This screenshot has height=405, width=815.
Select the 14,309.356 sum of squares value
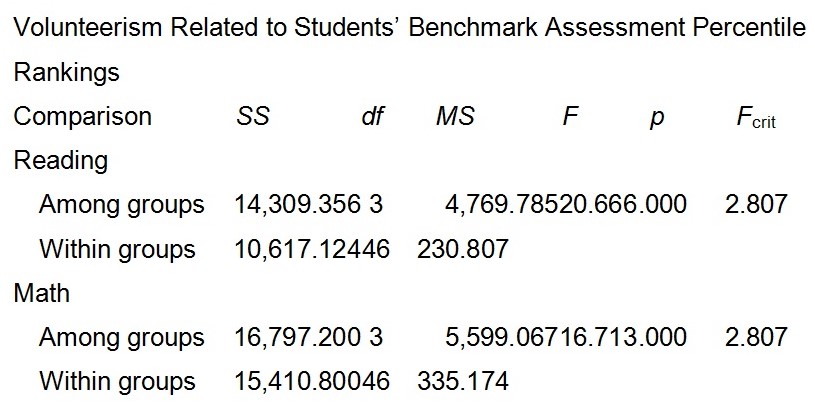click(298, 205)
